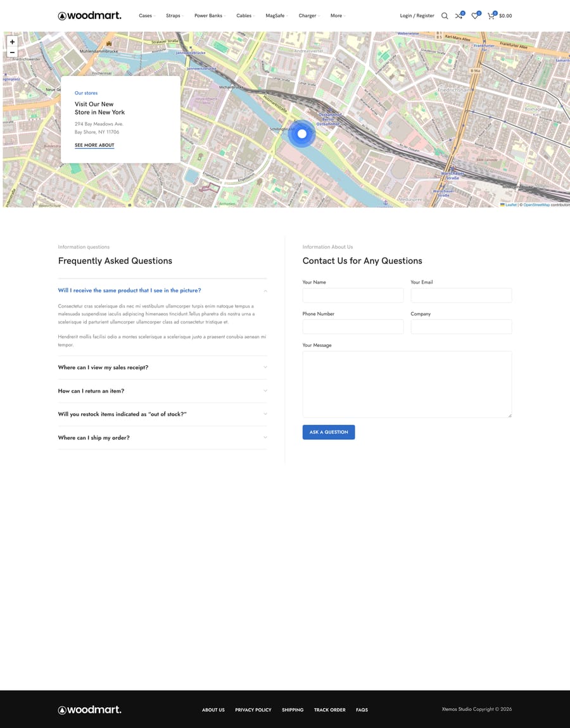Click the $0.00 cart total

tap(505, 16)
